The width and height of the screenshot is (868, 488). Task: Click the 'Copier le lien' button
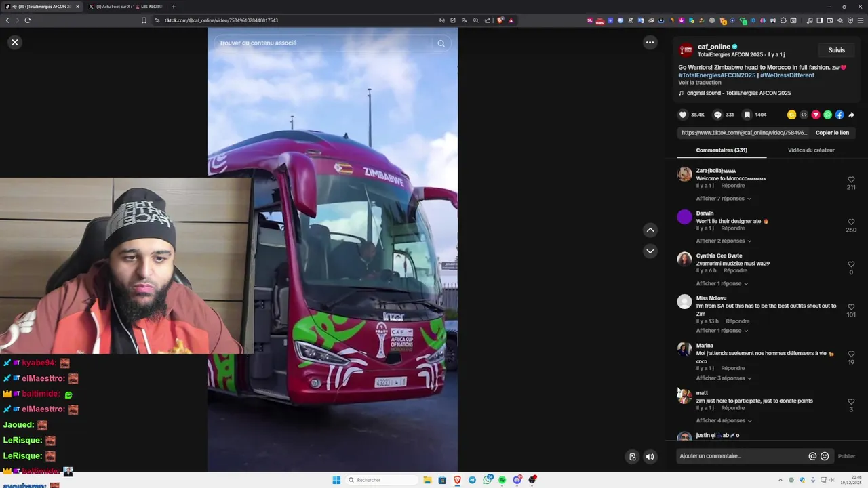coord(832,133)
